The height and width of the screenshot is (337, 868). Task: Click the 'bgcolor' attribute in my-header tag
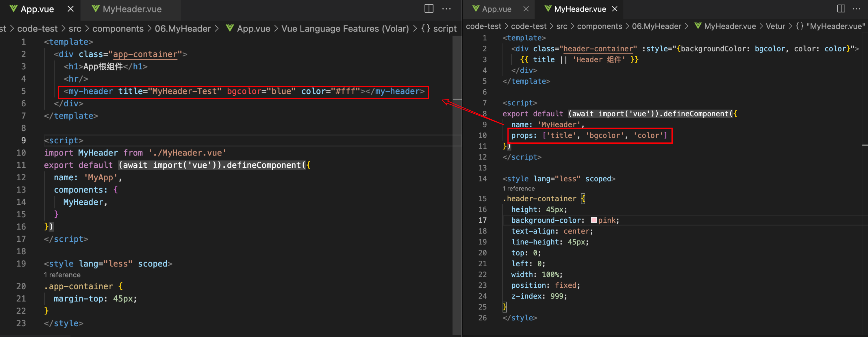point(244,91)
